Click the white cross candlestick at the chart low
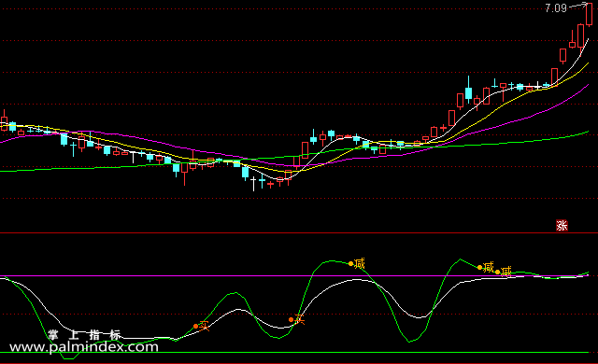598x364 pixels. click(253, 184)
